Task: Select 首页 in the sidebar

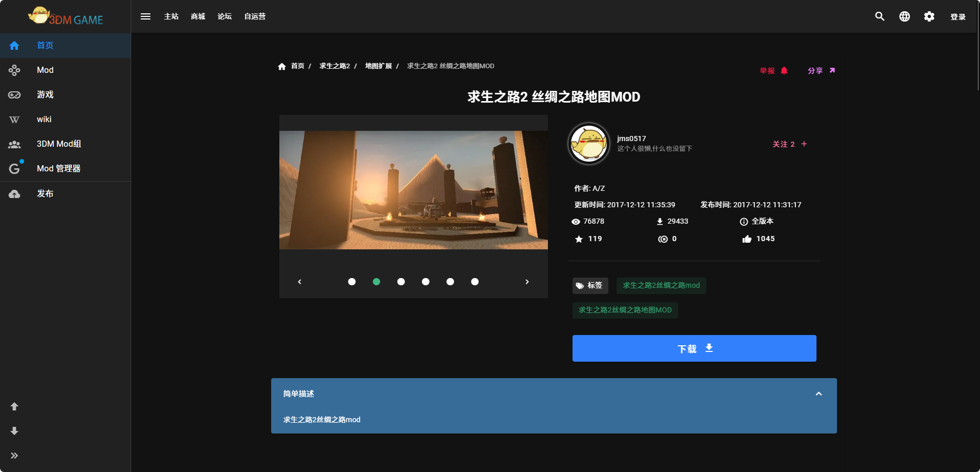Action: pyautogui.click(x=66, y=45)
